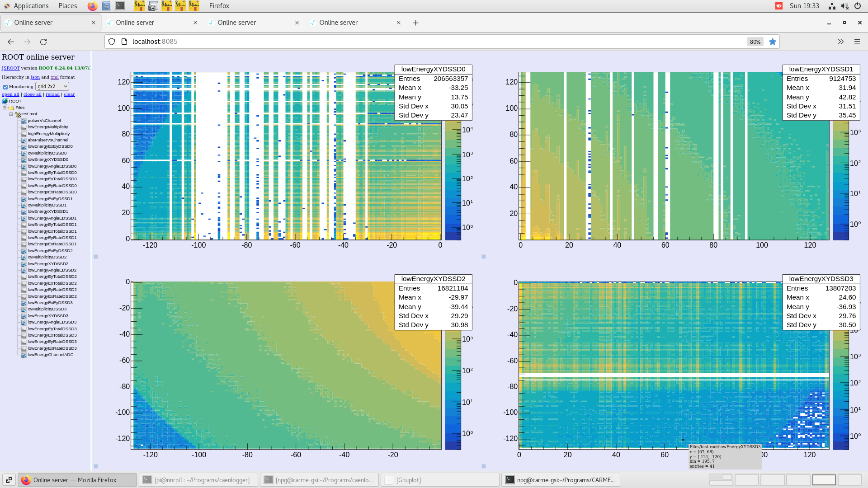Select the lowEnergyChannelADC histogram icon

click(x=23, y=355)
